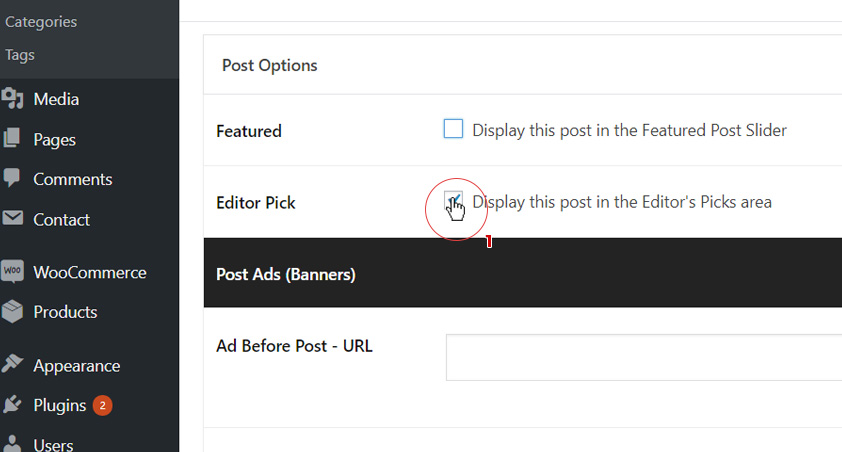This screenshot has height=452, width=842.
Task: Open the Categories submenu item
Action: (x=41, y=21)
